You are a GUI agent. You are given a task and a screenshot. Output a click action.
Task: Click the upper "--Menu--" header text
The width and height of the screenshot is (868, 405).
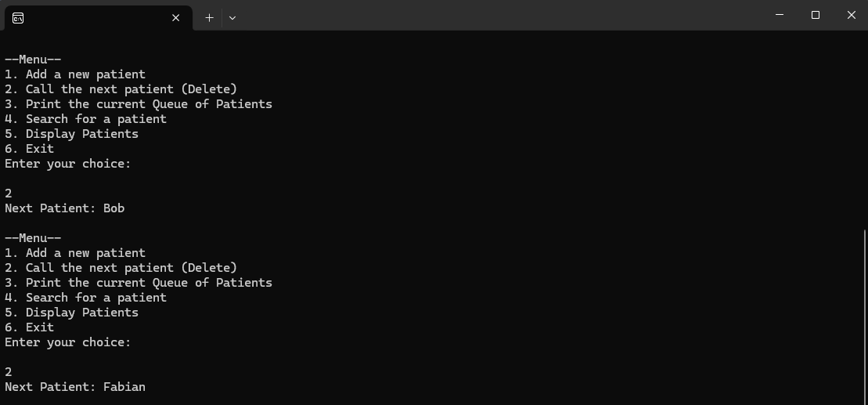point(33,60)
